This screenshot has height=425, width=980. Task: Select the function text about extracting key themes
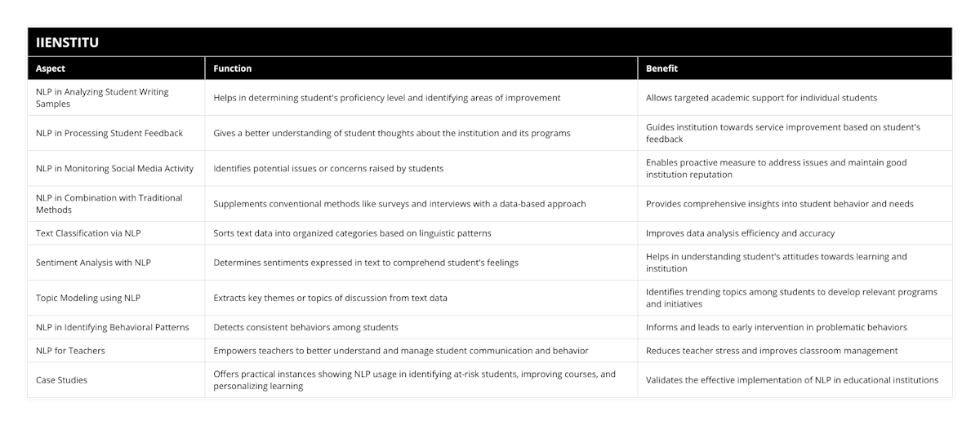(x=330, y=298)
